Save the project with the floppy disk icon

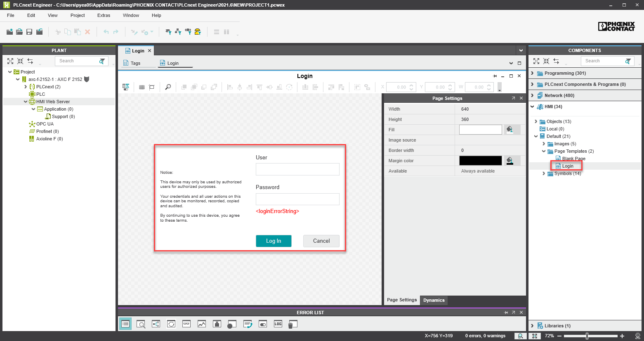click(29, 32)
